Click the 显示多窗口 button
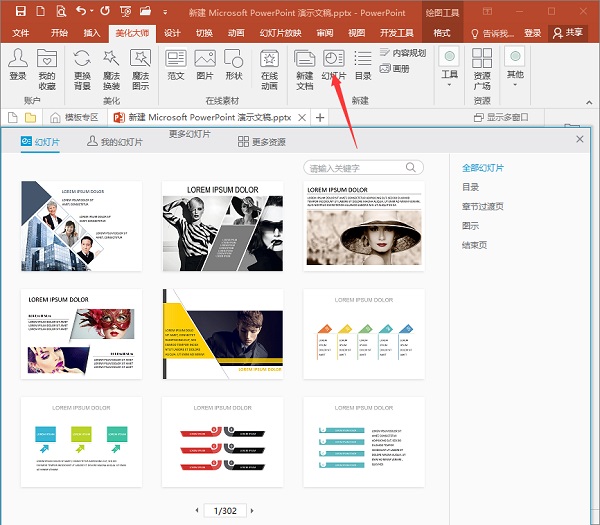The width and height of the screenshot is (600, 525). 501,117
